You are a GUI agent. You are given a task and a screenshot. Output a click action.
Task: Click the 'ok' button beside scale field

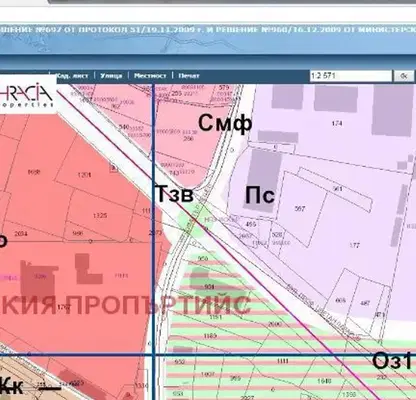pyautogui.click(x=404, y=76)
